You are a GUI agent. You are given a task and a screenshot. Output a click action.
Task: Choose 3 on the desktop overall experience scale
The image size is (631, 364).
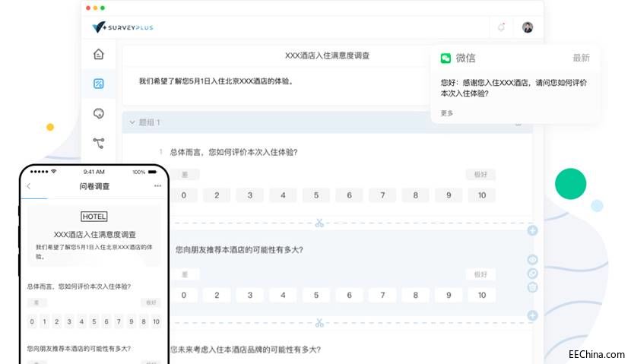point(250,195)
